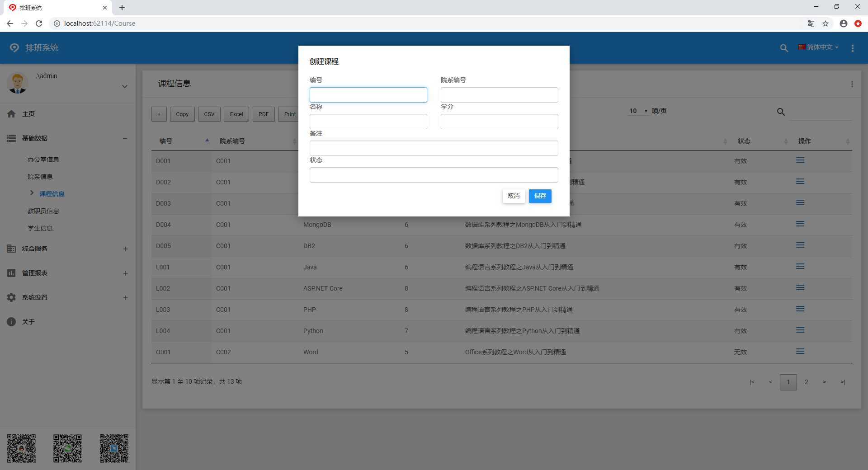The image size is (868, 470).
Task: Open the header vertical dots menu
Action: pyautogui.click(x=852, y=48)
